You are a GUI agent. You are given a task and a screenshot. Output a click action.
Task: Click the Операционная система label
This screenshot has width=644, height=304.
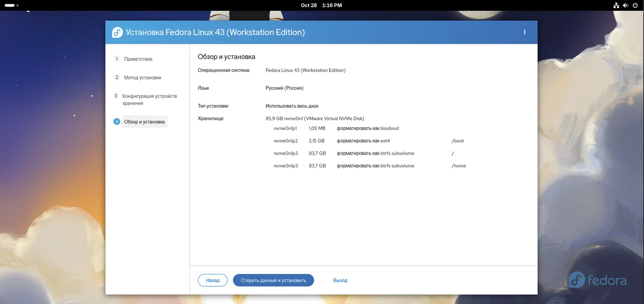[223, 70]
